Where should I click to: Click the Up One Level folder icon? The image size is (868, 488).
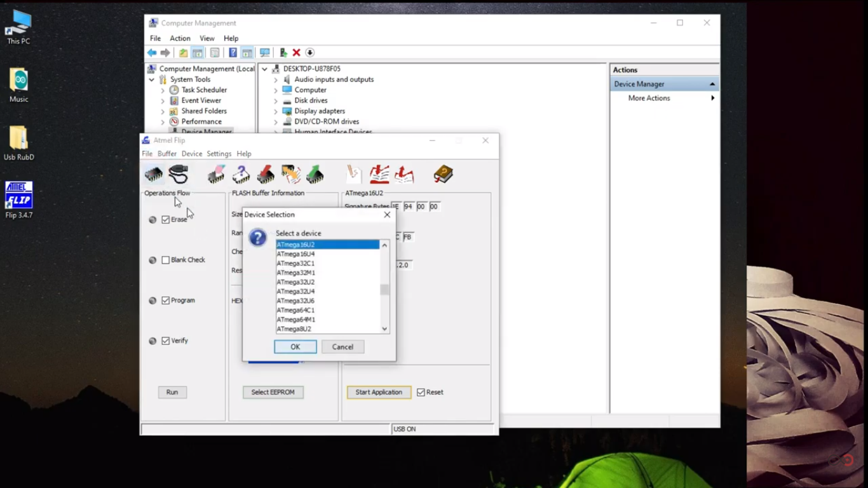pos(183,53)
